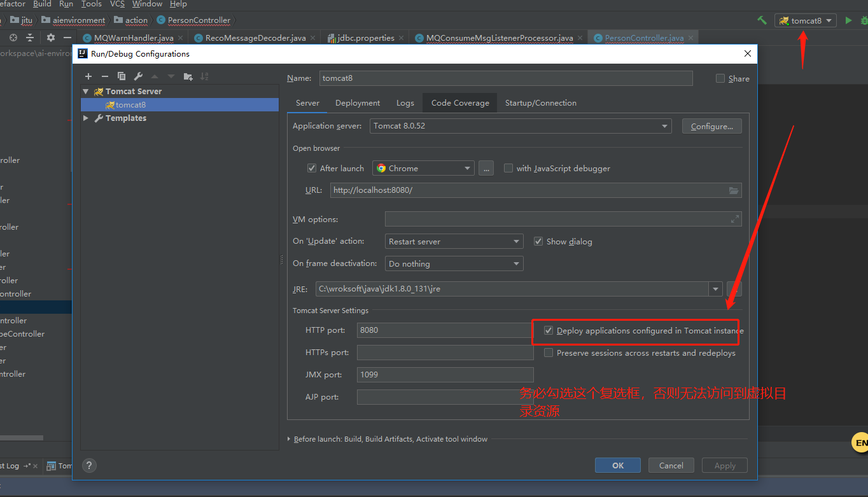Remove selected configuration with minus icon
Screen dimensions: 868x497
point(105,76)
